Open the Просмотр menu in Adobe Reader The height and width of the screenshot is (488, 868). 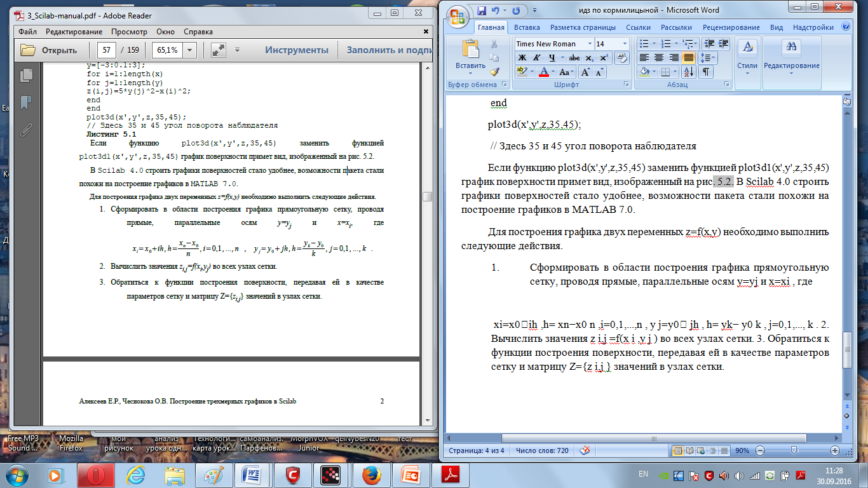(x=129, y=31)
